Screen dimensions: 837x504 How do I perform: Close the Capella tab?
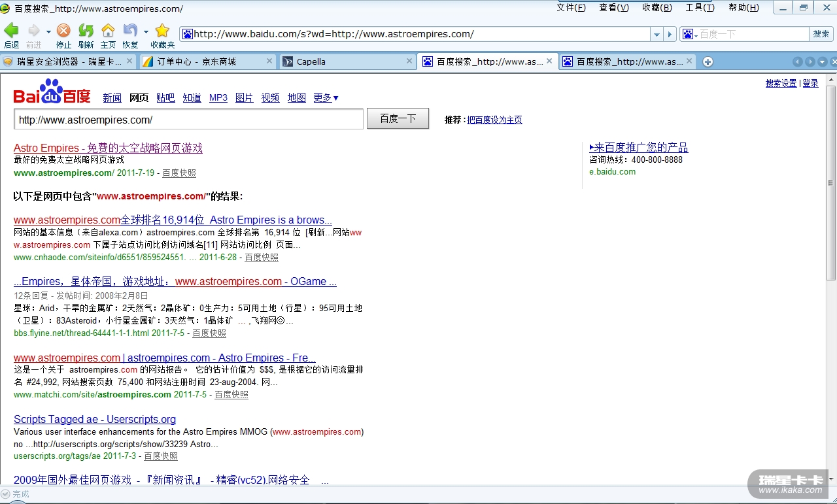(x=409, y=61)
